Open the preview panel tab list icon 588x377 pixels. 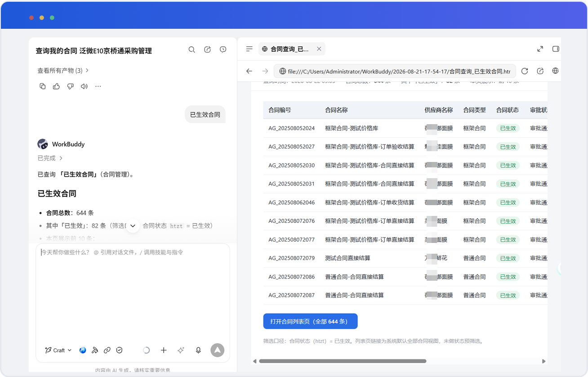tap(249, 49)
